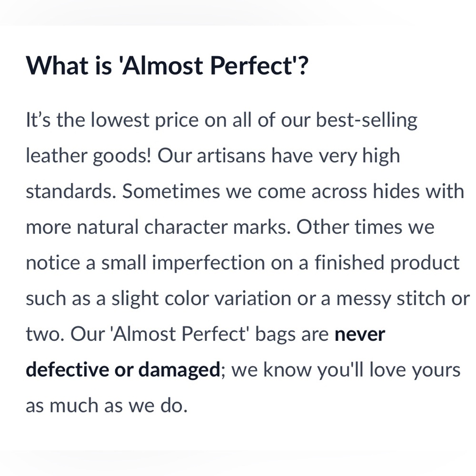The image size is (476, 476).
Task: Click the word "Sometimes" in the paragraph
Action: click(171, 191)
